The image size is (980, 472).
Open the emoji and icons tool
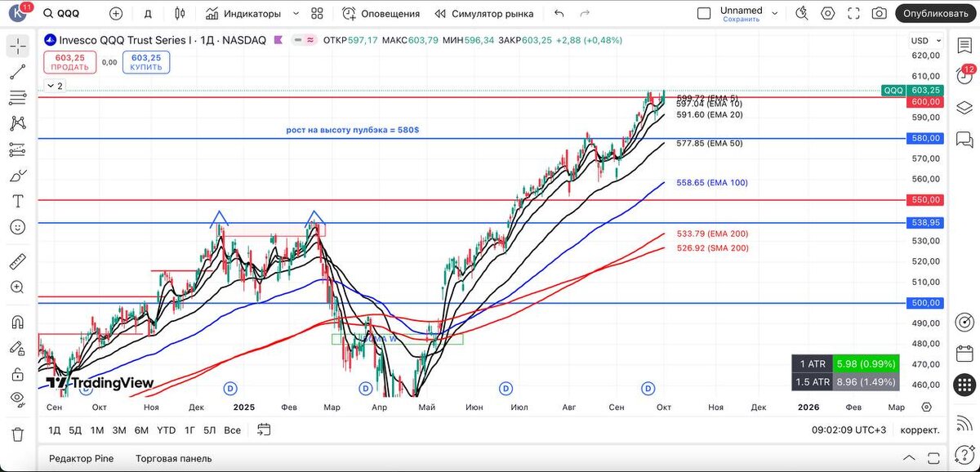(17, 226)
